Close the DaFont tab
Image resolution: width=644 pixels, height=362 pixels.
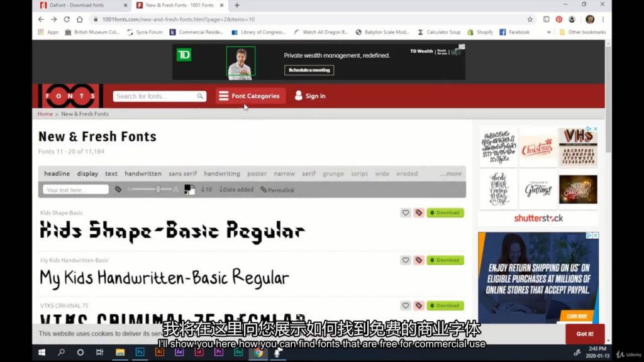(x=126, y=5)
